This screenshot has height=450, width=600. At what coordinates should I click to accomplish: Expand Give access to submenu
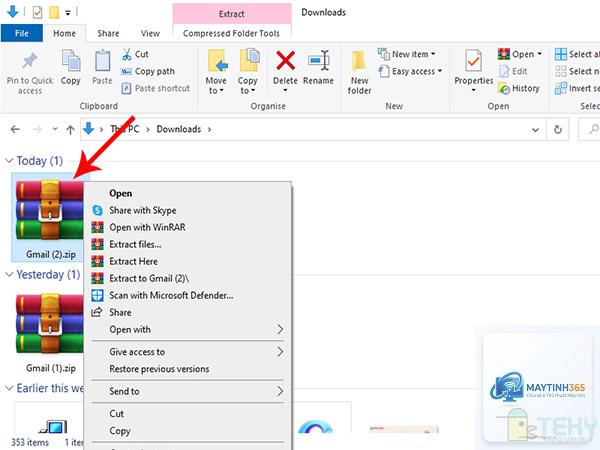coord(188,352)
